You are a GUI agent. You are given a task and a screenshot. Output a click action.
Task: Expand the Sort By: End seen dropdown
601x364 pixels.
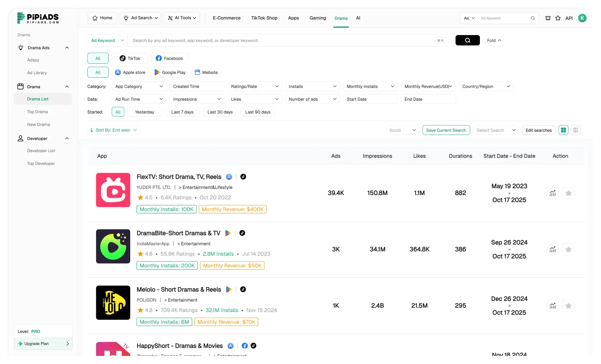pos(114,130)
